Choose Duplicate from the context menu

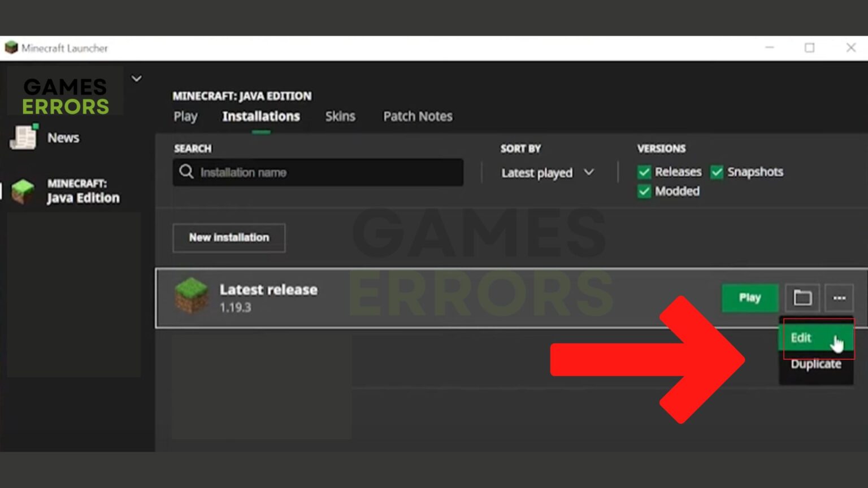pos(816,364)
